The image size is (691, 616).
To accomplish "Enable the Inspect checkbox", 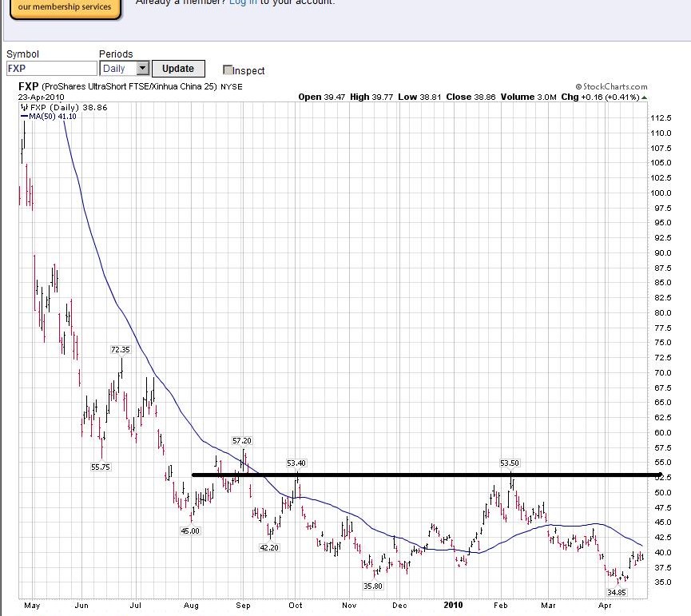I will (228, 70).
